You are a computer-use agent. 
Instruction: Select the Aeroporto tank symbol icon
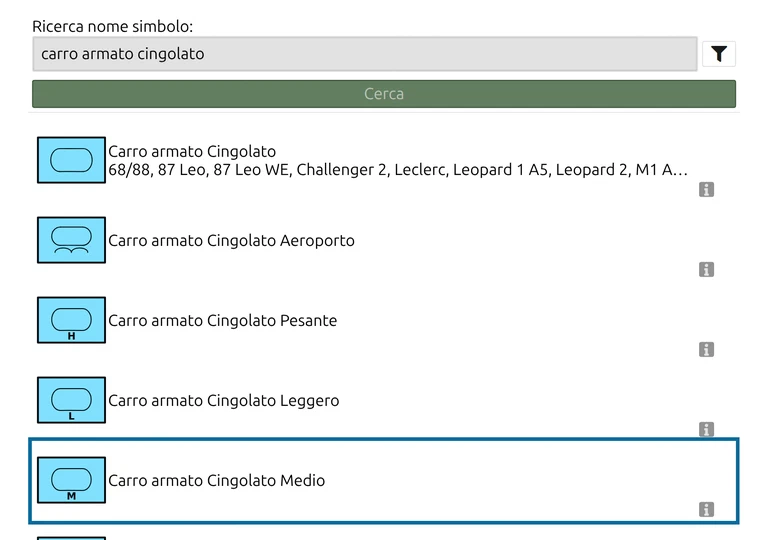pyautogui.click(x=72, y=240)
